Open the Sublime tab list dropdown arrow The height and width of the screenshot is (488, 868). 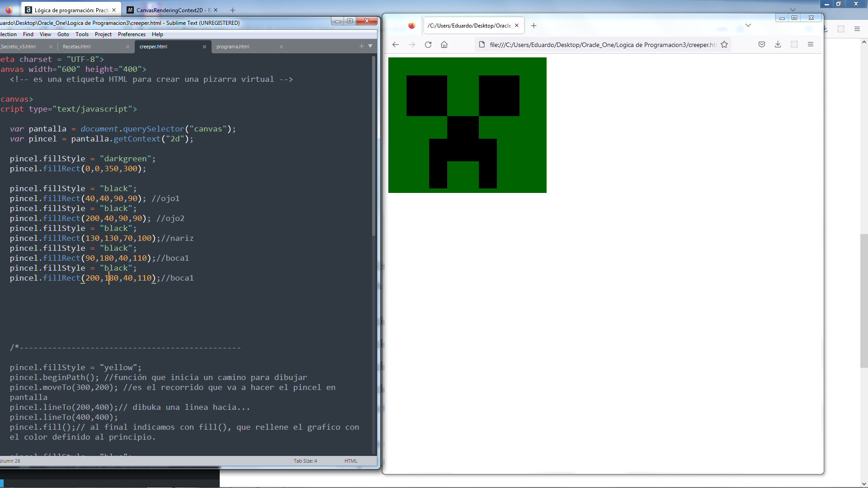370,46
